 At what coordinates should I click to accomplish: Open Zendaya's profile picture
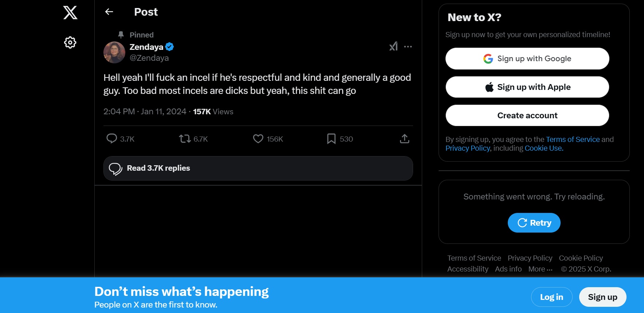pyautogui.click(x=114, y=52)
